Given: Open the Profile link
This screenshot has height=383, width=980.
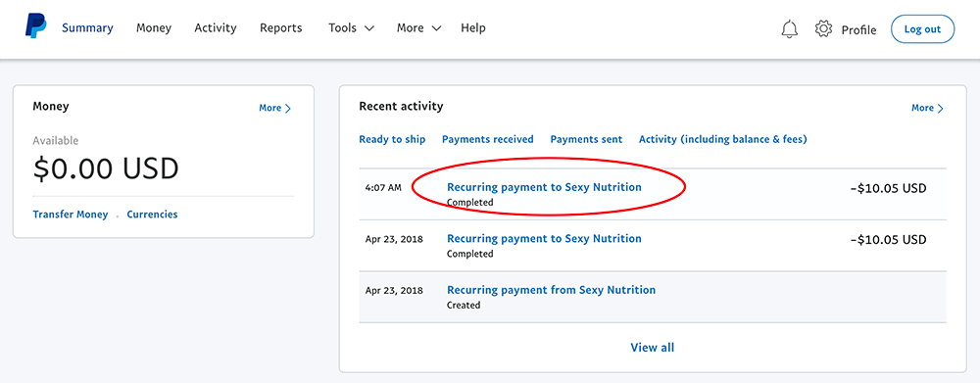Looking at the screenshot, I should click(858, 30).
